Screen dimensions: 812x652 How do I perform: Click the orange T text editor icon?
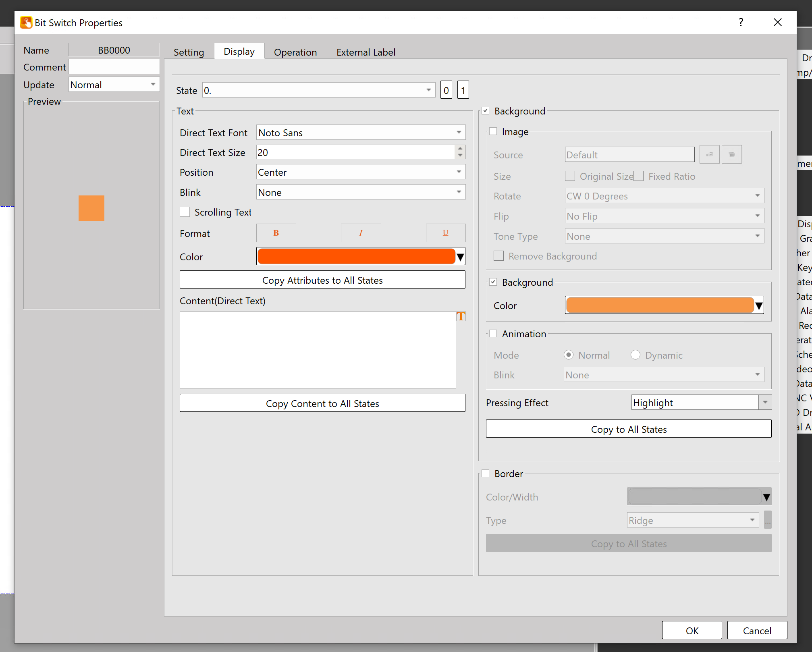461,317
